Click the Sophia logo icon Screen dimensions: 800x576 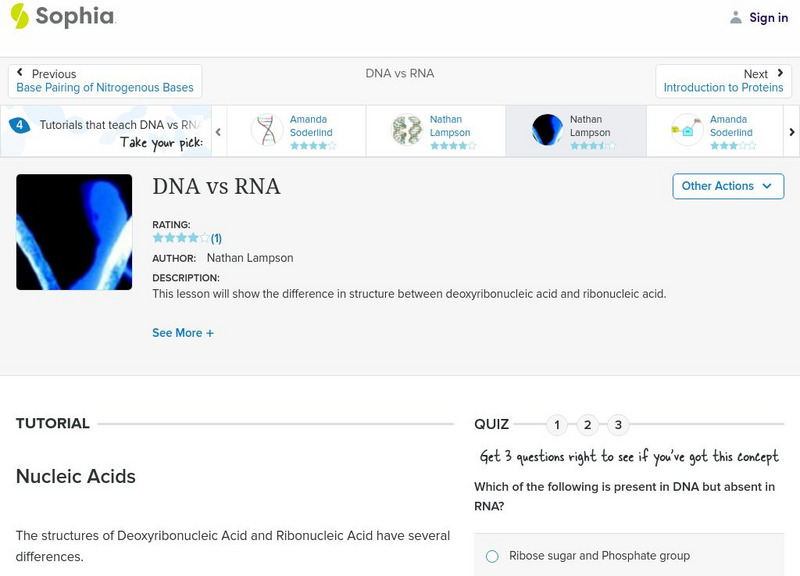[x=20, y=16]
